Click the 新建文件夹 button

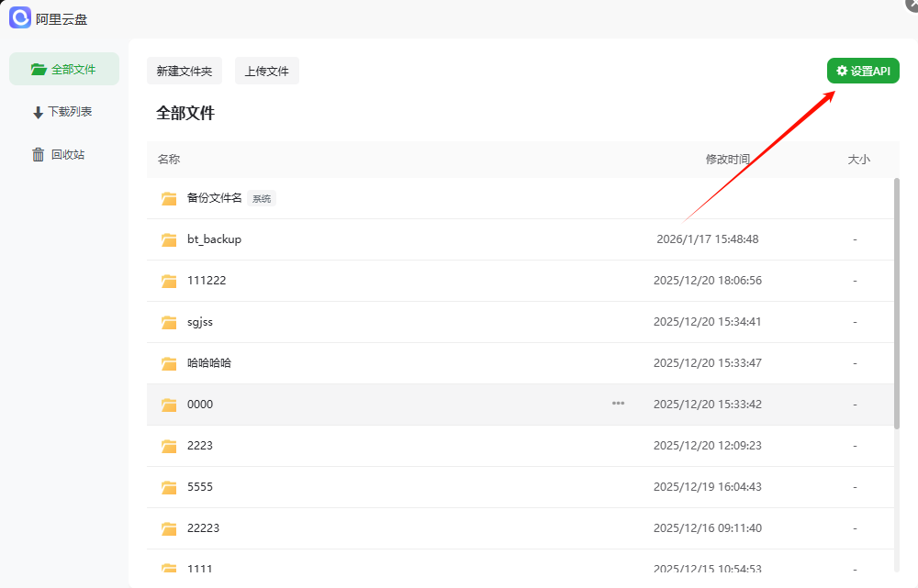tap(184, 71)
